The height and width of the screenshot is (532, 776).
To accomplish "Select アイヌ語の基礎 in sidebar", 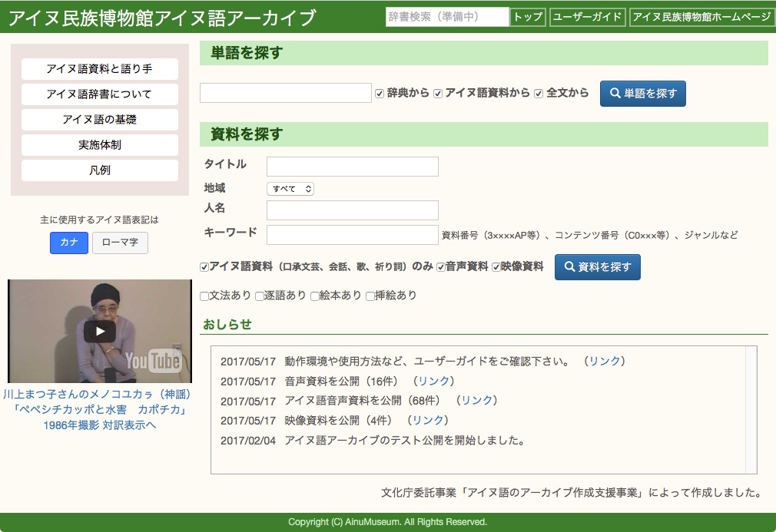I will click(x=100, y=120).
